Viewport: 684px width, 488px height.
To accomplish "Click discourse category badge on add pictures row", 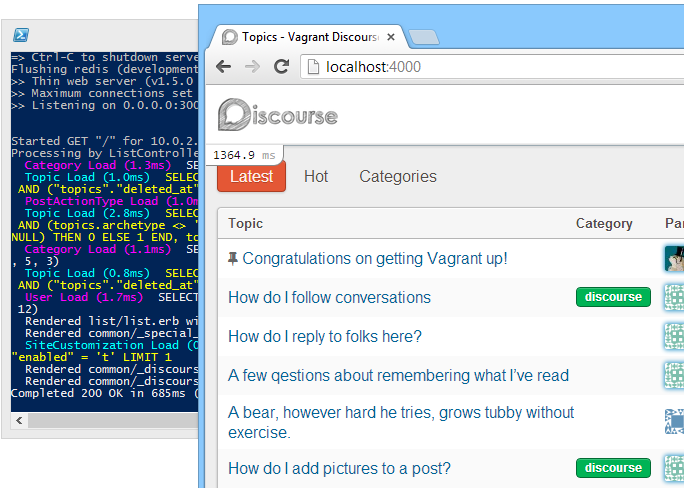I will point(613,468).
